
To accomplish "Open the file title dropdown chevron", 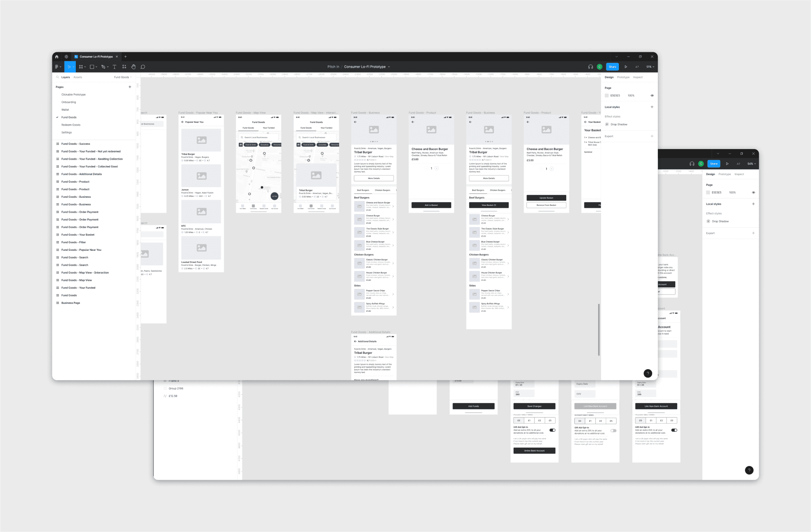I will click(x=389, y=67).
